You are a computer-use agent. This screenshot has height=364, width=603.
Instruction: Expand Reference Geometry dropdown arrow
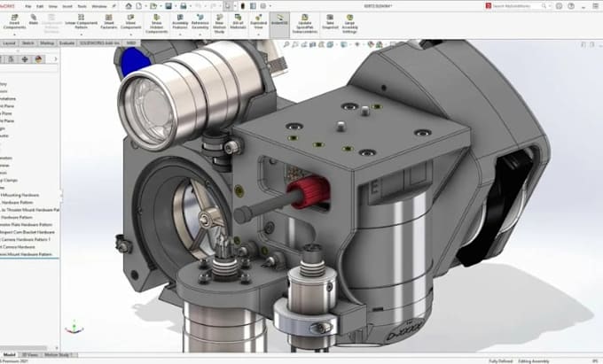(x=200, y=35)
